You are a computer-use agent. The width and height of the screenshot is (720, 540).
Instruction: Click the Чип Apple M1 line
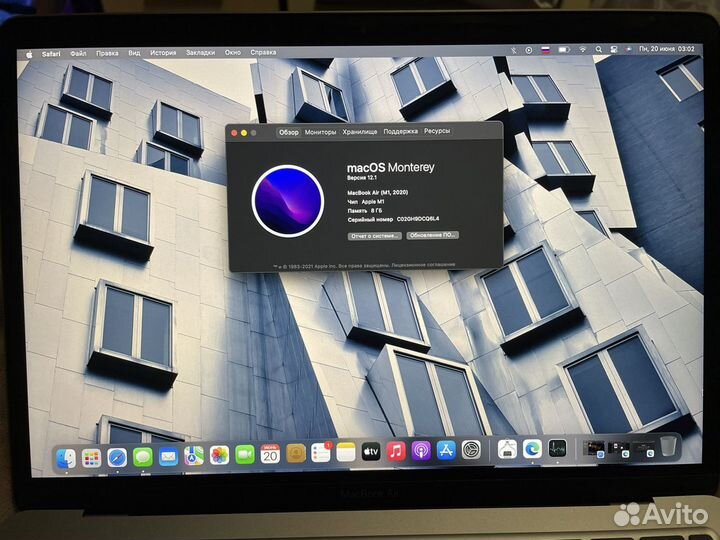[366, 202]
